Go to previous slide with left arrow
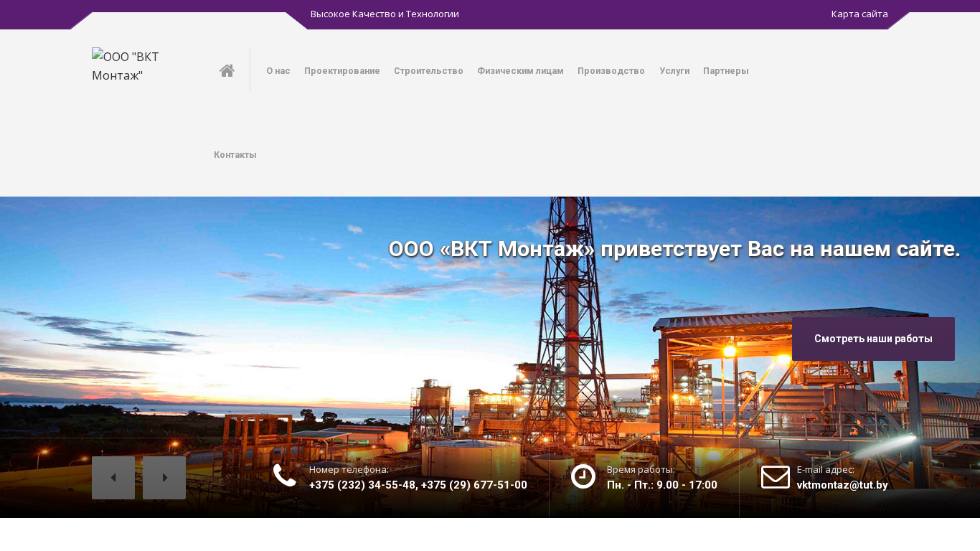This screenshot has width=980, height=551. 113,478
